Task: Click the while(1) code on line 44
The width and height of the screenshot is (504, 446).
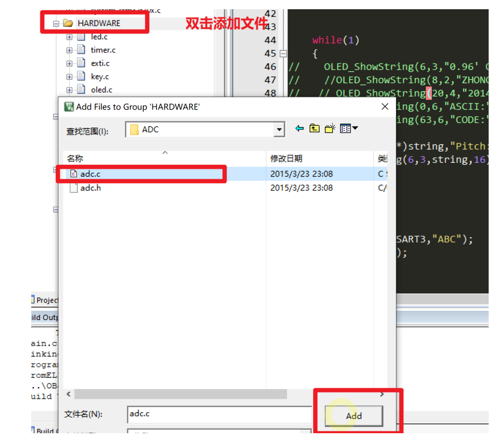Action: click(336, 40)
